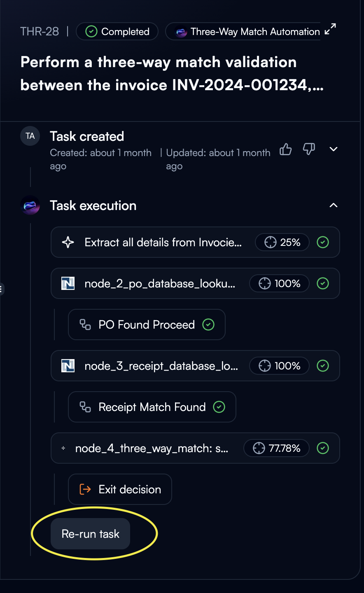Open the Three-Way Match Automation tag

click(247, 32)
